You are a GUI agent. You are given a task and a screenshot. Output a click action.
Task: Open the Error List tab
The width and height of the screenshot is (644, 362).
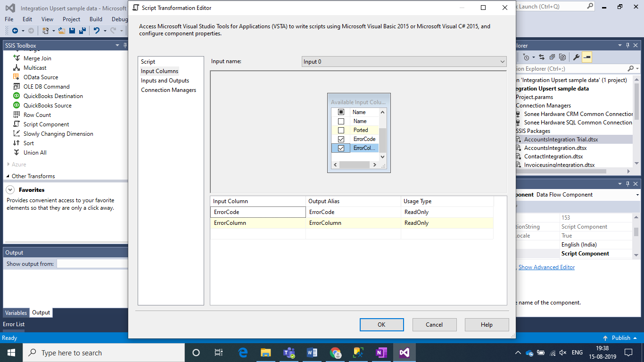point(14,324)
